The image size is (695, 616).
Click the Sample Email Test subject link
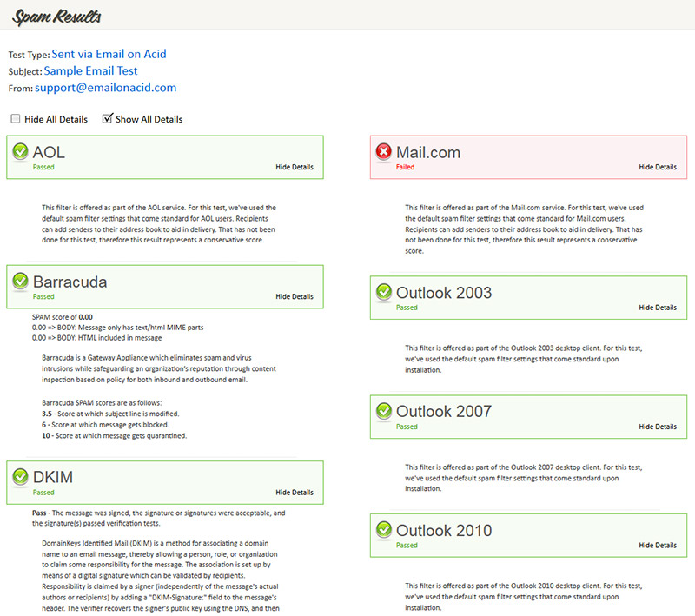tap(91, 70)
